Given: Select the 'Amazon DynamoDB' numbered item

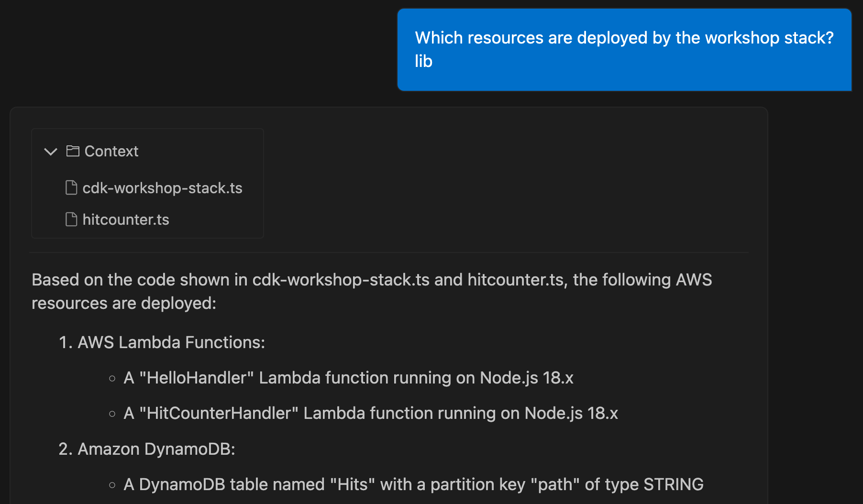Looking at the screenshot, I should (147, 449).
